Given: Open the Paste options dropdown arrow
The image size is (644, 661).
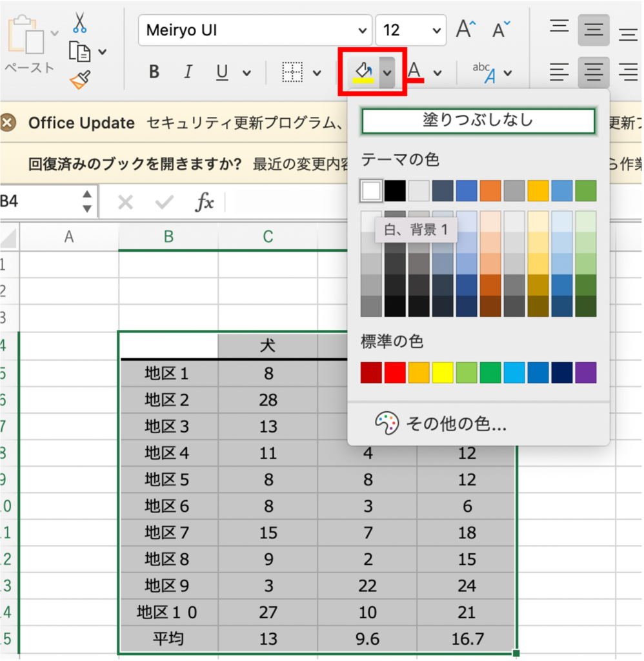Looking at the screenshot, I should pyautogui.click(x=54, y=33).
